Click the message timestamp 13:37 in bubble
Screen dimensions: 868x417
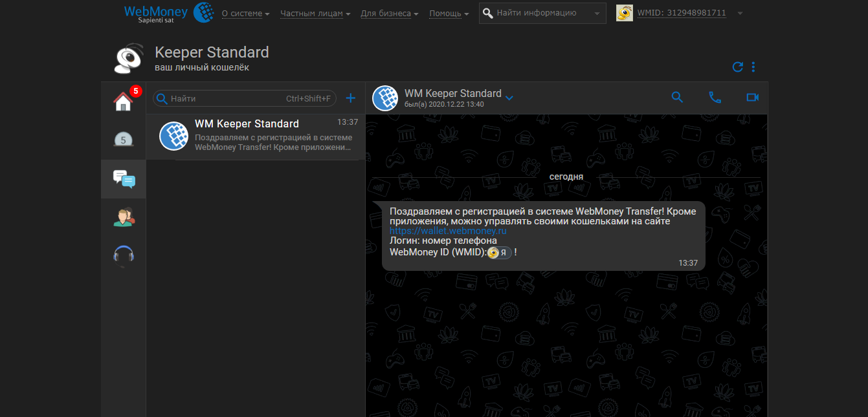(x=688, y=263)
